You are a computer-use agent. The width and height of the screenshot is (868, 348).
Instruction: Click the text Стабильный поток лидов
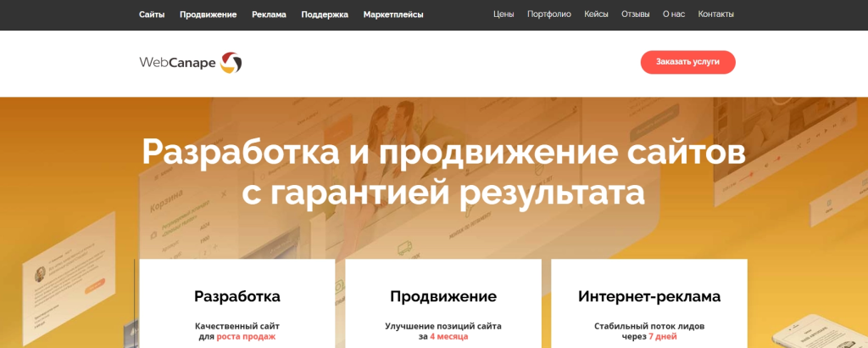click(x=649, y=327)
